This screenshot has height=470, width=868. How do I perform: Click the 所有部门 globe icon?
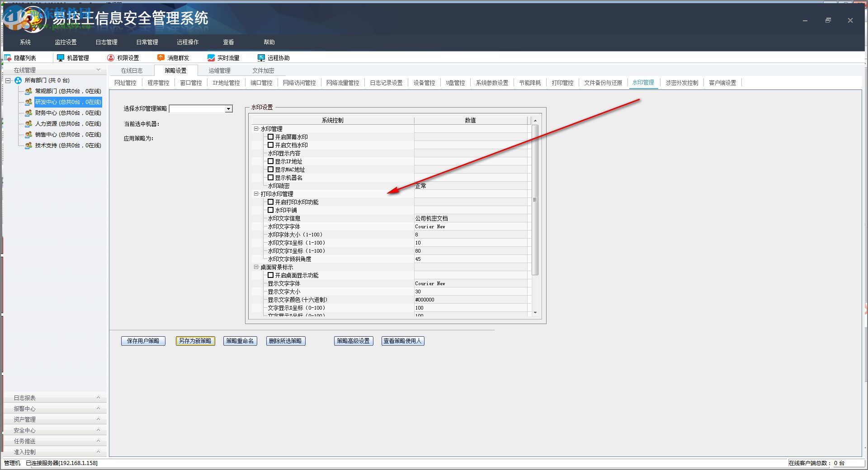(x=18, y=80)
